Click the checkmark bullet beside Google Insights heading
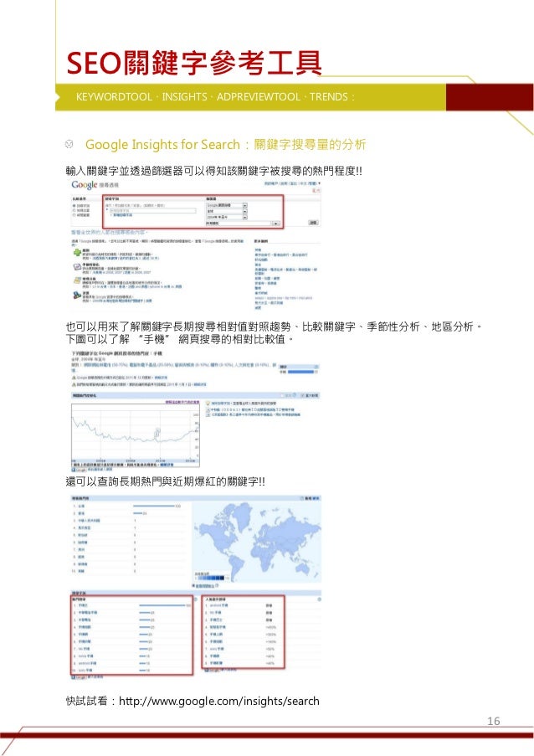534x756 pixels. click(69, 144)
